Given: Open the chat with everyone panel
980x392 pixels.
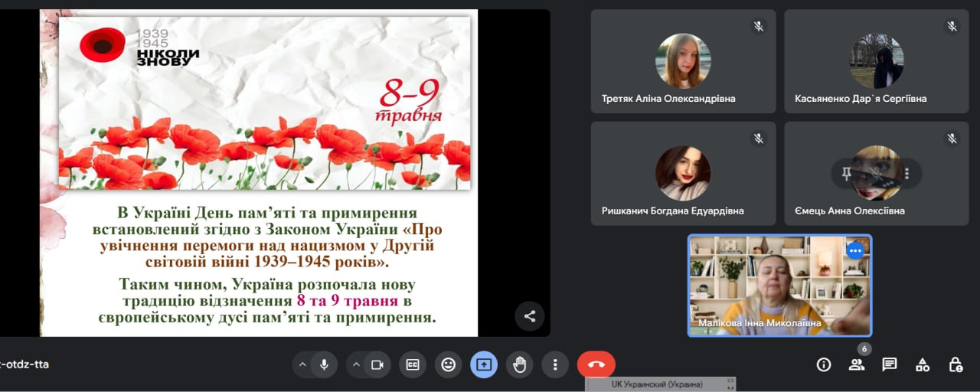Looking at the screenshot, I should click(x=889, y=364).
